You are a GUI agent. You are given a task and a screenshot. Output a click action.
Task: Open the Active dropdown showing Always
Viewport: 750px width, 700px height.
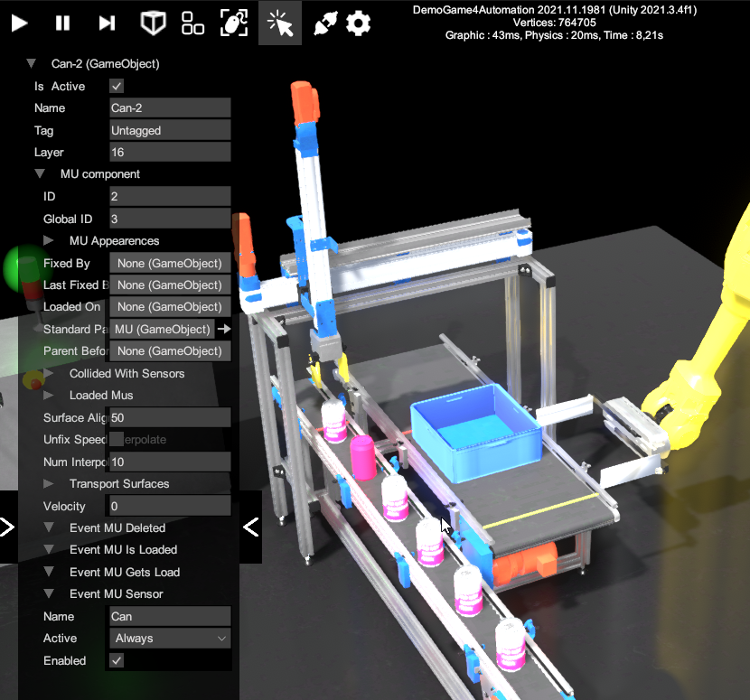click(169, 639)
